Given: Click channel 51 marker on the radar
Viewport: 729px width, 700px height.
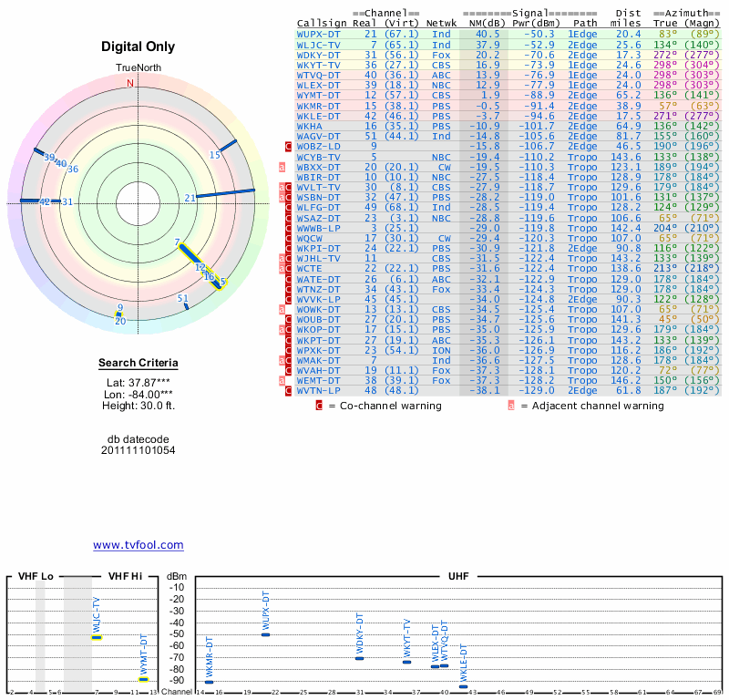Looking at the screenshot, I should 183,299.
